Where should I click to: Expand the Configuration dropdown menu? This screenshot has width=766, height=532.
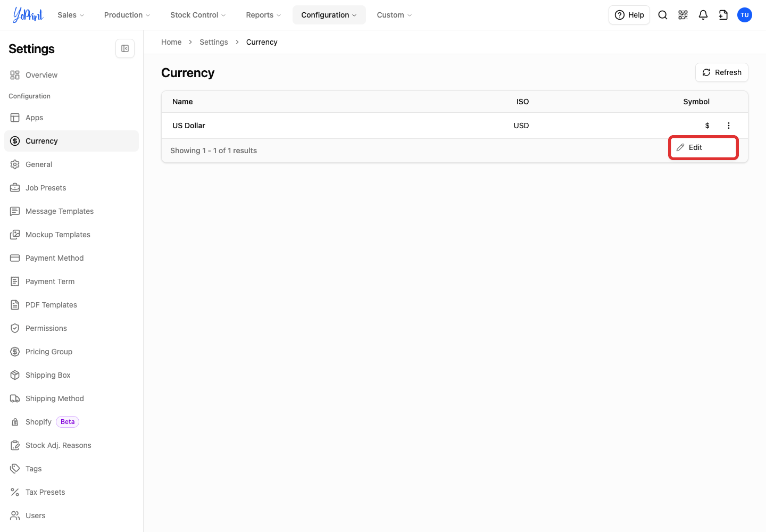(x=329, y=15)
